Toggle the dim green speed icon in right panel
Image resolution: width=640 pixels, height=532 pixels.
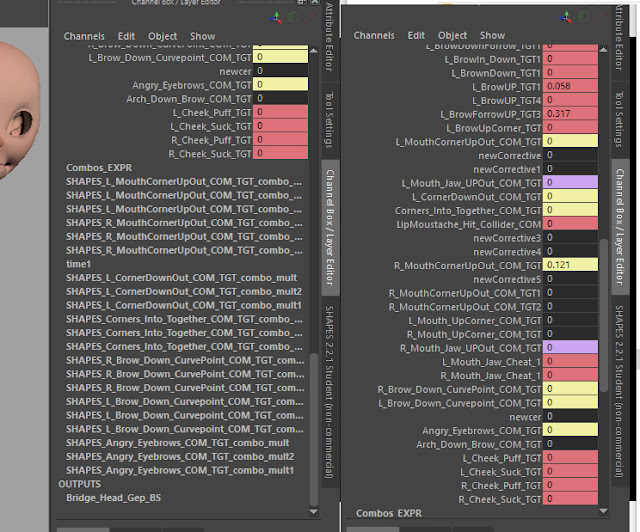[583, 16]
